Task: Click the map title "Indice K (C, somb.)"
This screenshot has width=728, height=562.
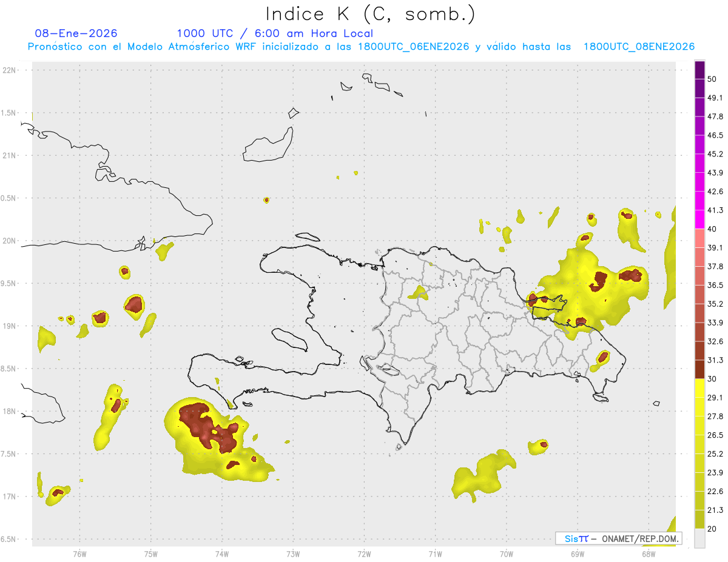Action: [370, 14]
